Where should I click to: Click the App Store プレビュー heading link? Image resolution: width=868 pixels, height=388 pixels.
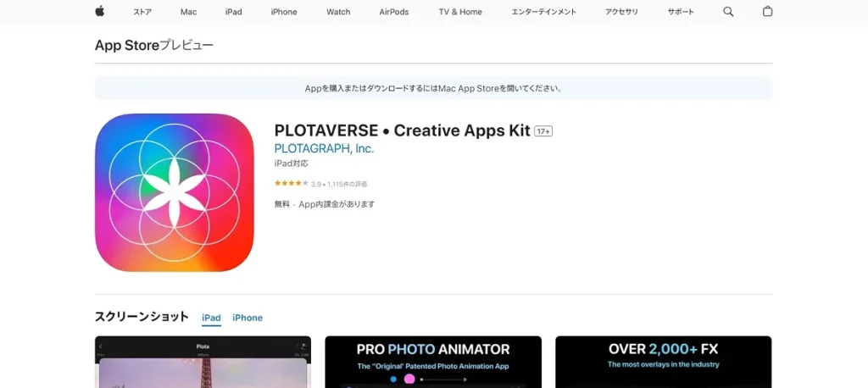154,46
